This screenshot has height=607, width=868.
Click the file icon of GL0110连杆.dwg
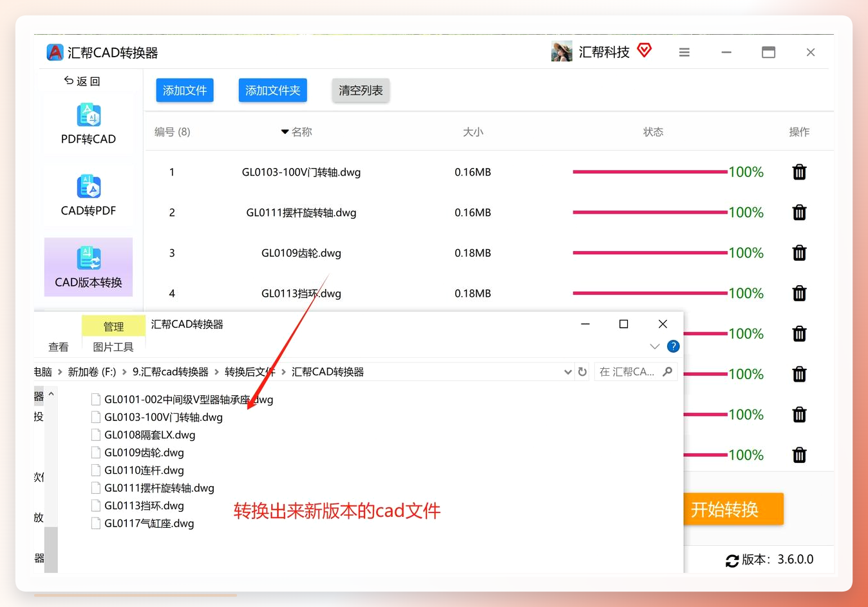pyautogui.click(x=96, y=471)
